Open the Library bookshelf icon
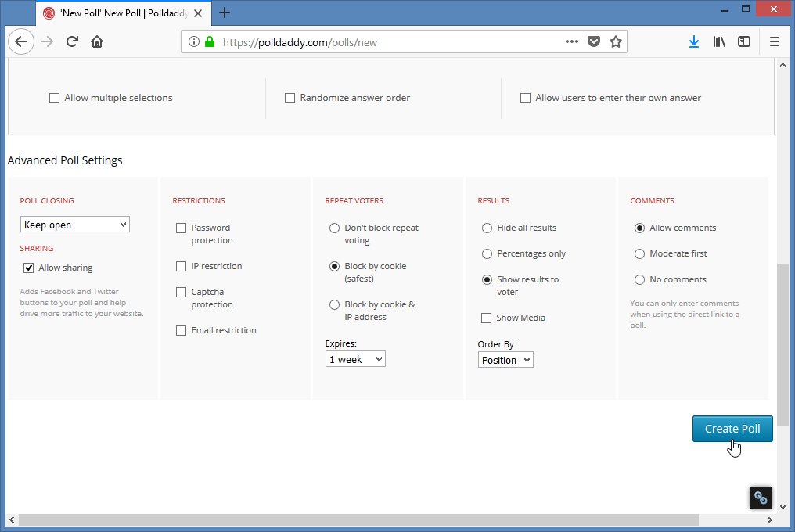 coord(719,42)
